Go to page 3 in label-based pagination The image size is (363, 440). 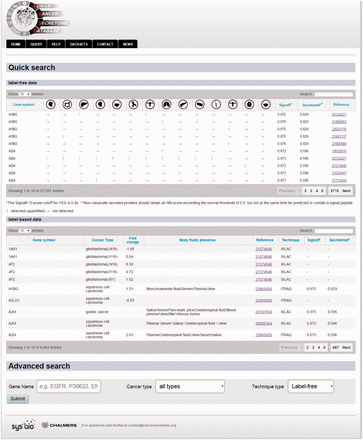point(313,347)
